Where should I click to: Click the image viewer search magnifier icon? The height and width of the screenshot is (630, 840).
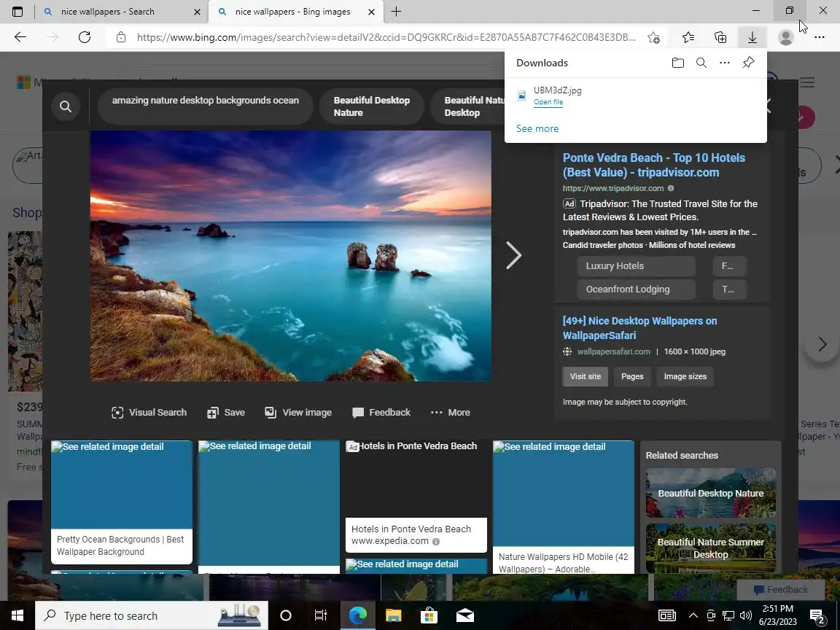66,106
